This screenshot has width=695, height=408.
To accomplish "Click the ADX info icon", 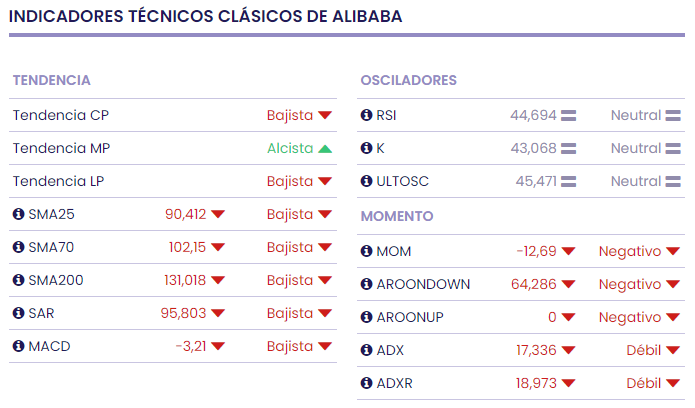I will (x=366, y=350).
